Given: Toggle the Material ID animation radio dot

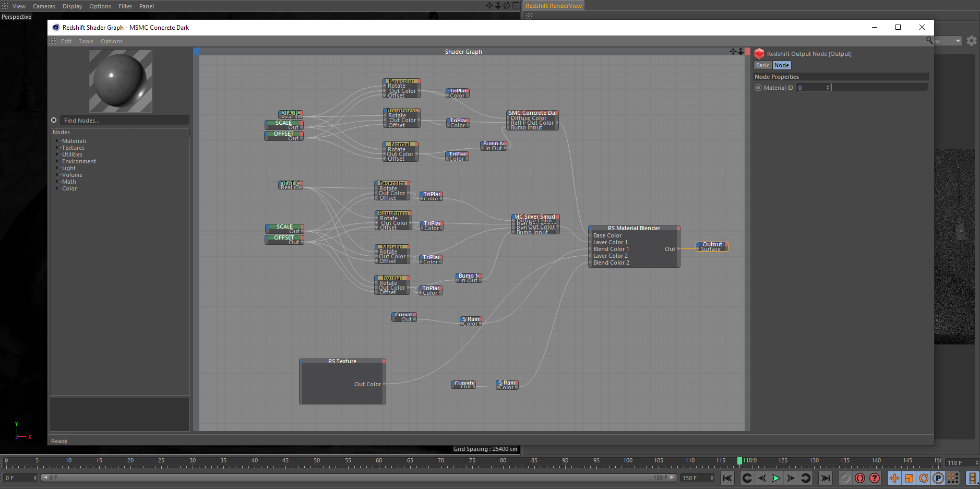Looking at the screenshot, I should coord(758,88).
